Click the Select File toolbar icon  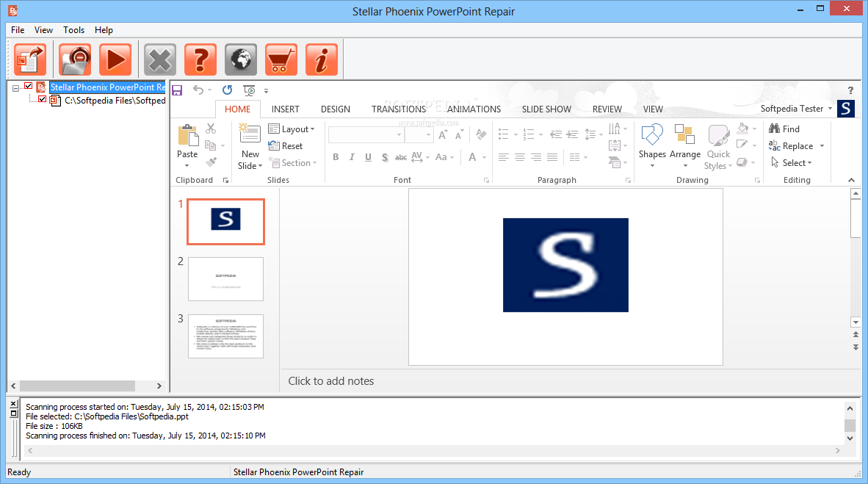pos(29,59)
